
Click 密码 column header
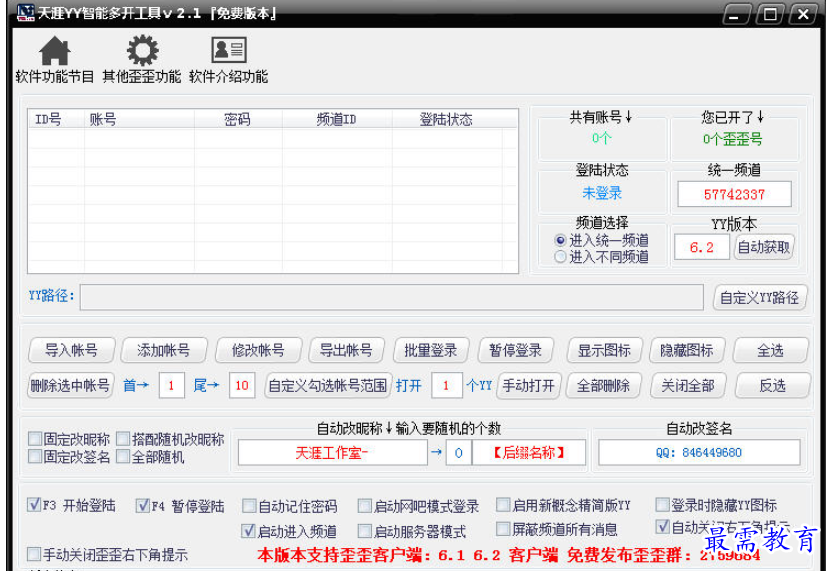pos(238,120)
